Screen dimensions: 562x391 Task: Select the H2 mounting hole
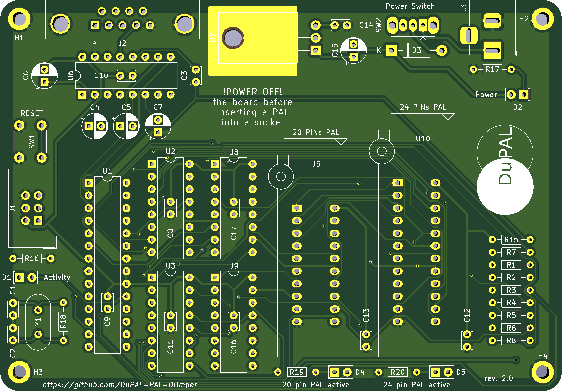click(19, 372)
